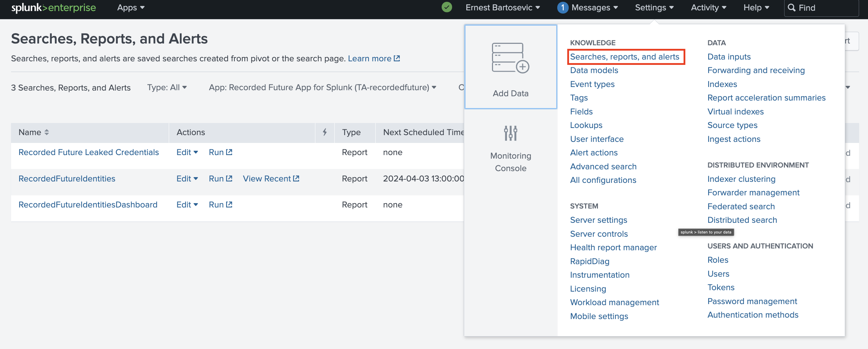868x349 pixels.
Task: Click the Find magnifying glass icon
Action: (x=791, y=8)
